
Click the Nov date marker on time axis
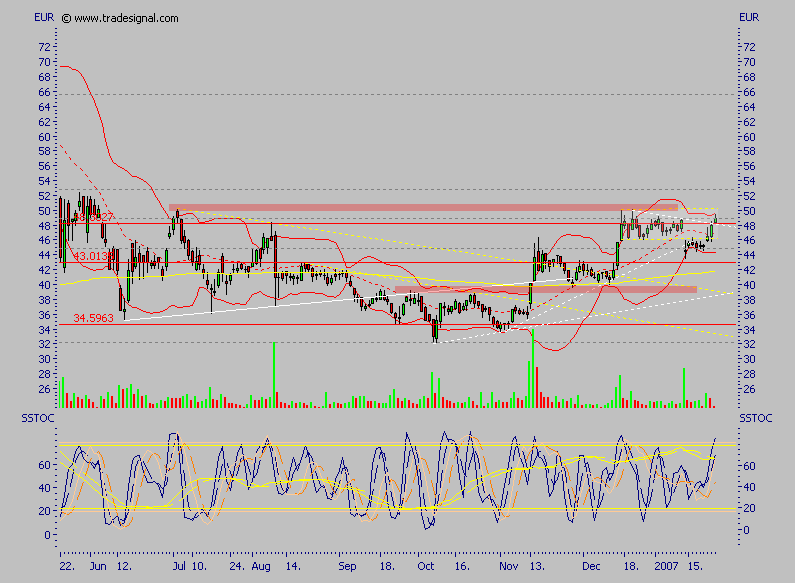tap(509, 566)
